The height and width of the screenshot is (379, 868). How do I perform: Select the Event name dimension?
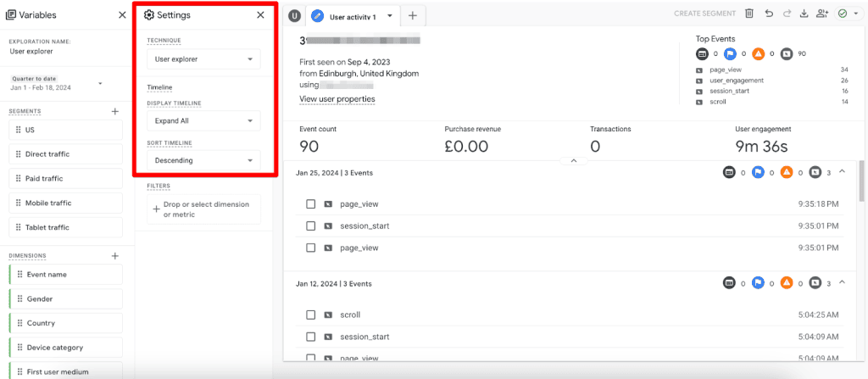66,274
